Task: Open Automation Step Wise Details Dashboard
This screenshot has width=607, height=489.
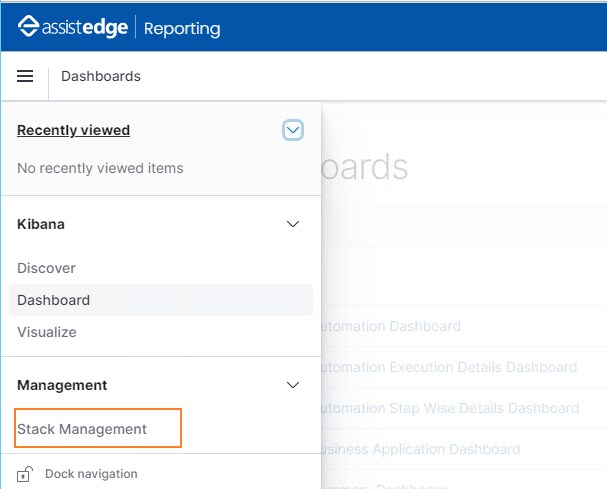Action: (450, 408)
